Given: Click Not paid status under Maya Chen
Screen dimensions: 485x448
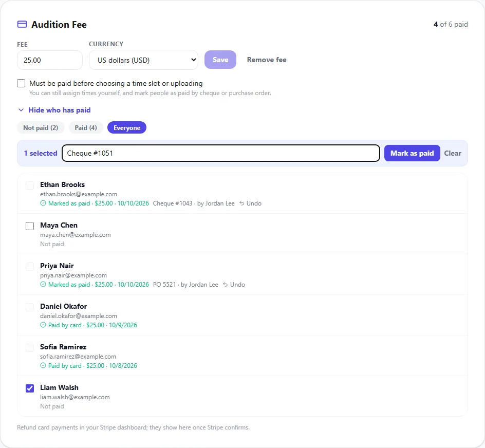Looking at the screenshot, I should coord(52,244).
